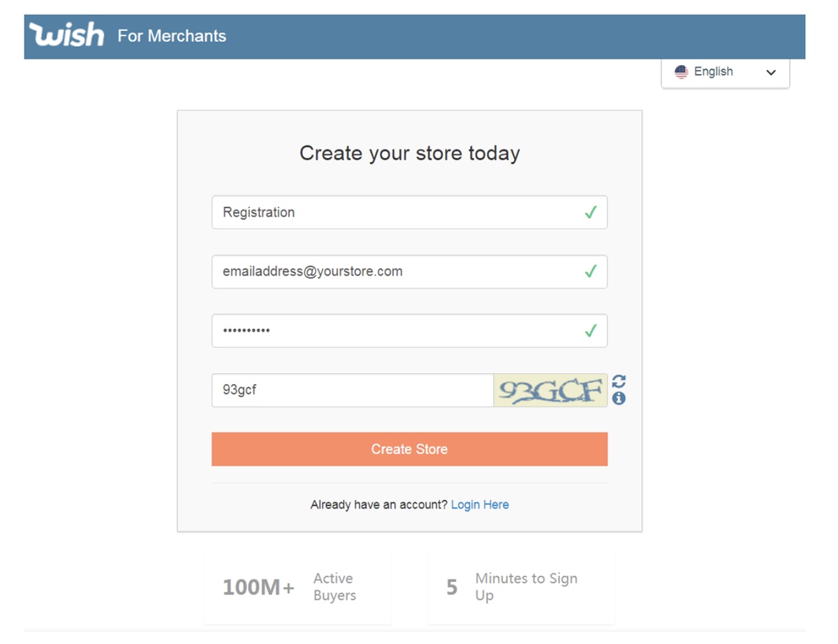This screenshot has height=644, width=838.
Task: Click the "Create your store today" heading
Action: [x=409, y=153]
